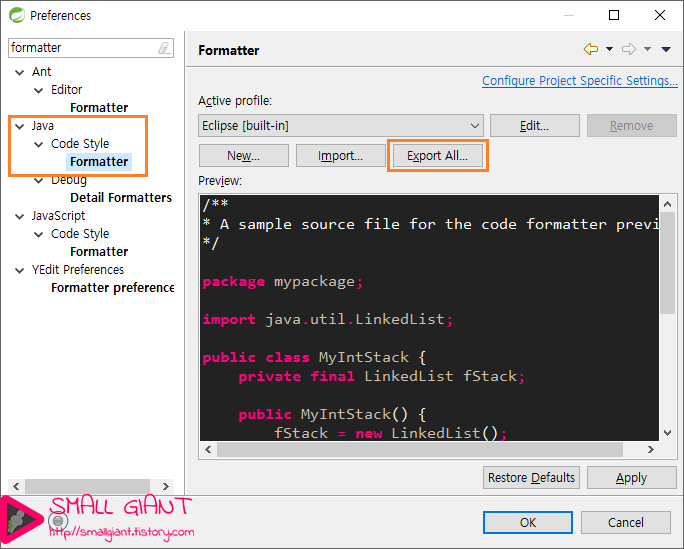Click the preview vertical scrollbar thumb

tap(667, 263)
